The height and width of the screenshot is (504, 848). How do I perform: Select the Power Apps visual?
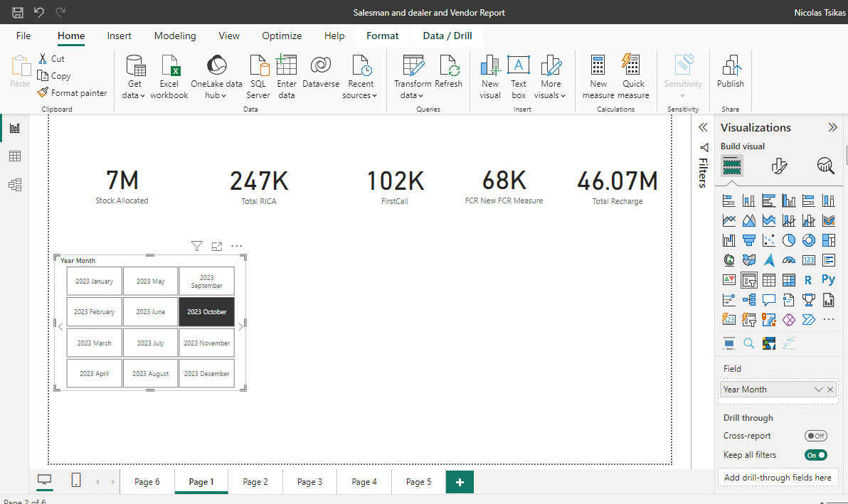click(788, 320)
